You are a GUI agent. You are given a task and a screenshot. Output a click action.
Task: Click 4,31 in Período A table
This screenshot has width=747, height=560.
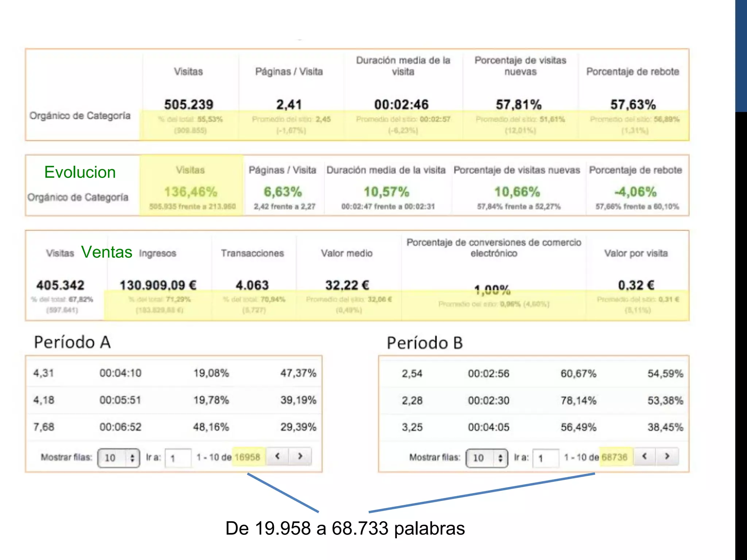(43, 373)
